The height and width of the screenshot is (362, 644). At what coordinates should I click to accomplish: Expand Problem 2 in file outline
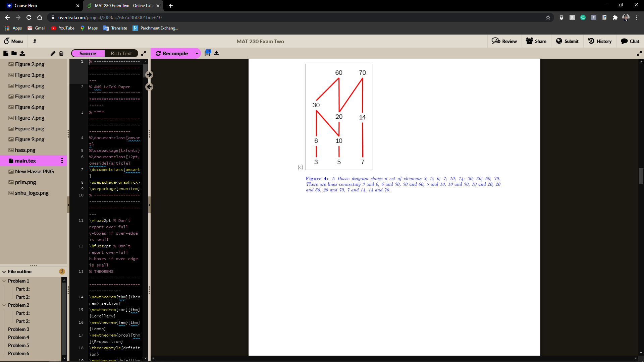pos(4,305)
